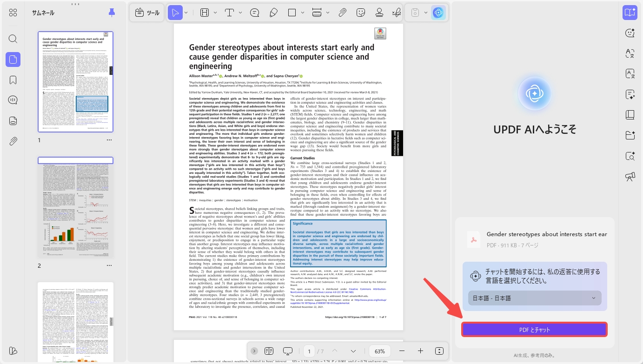The image size is (643, 364).
Task: Click the PDF とチャット button
Action: point(534,330)
